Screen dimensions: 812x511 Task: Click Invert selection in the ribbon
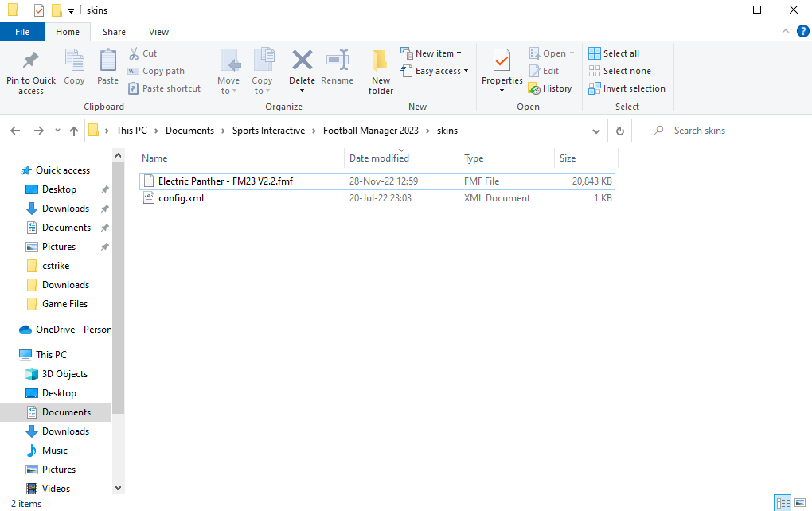(x=627, y=88)
